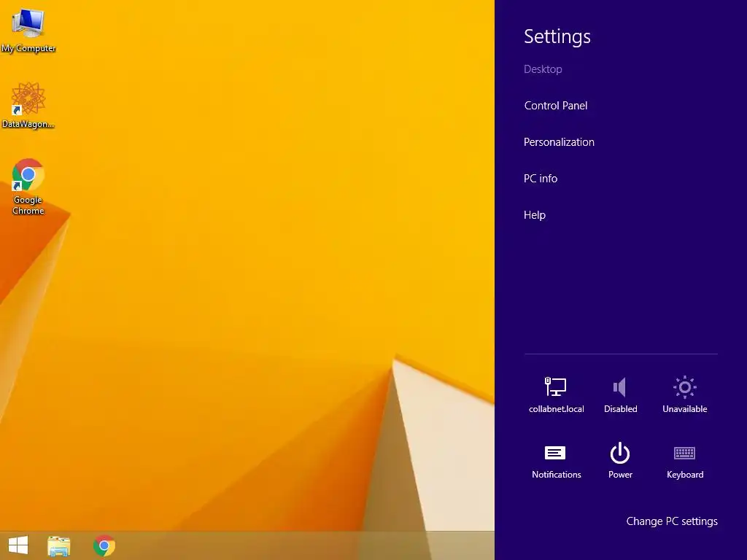
Task: Open the Personalization option
Action: [x=559, y=142]
